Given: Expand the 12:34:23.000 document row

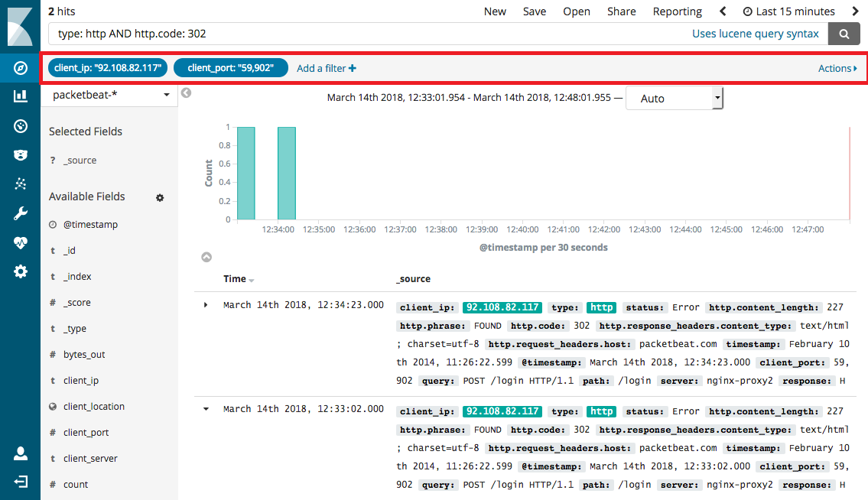Looking at the screenshot, I should pyautogui.click(x=206, y=305).
